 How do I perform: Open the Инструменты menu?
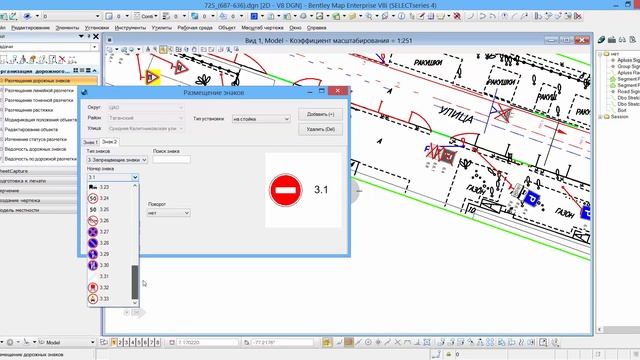pos(130,28)
